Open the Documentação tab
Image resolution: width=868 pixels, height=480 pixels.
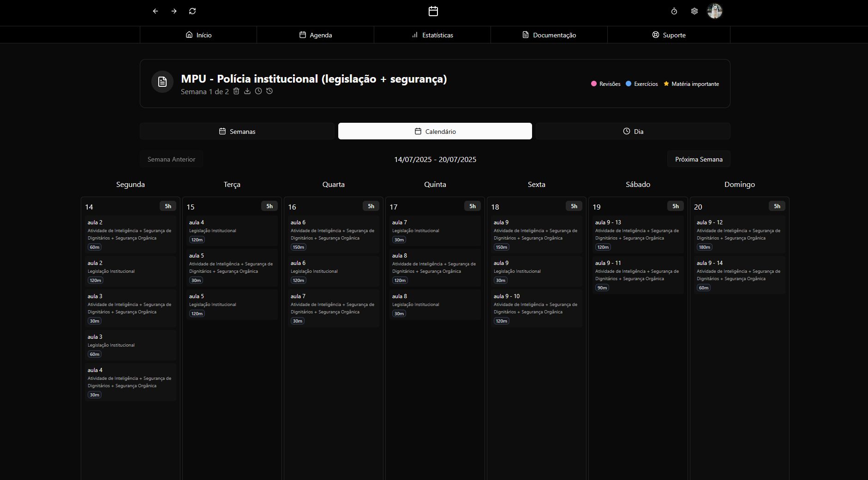point(549,35)
